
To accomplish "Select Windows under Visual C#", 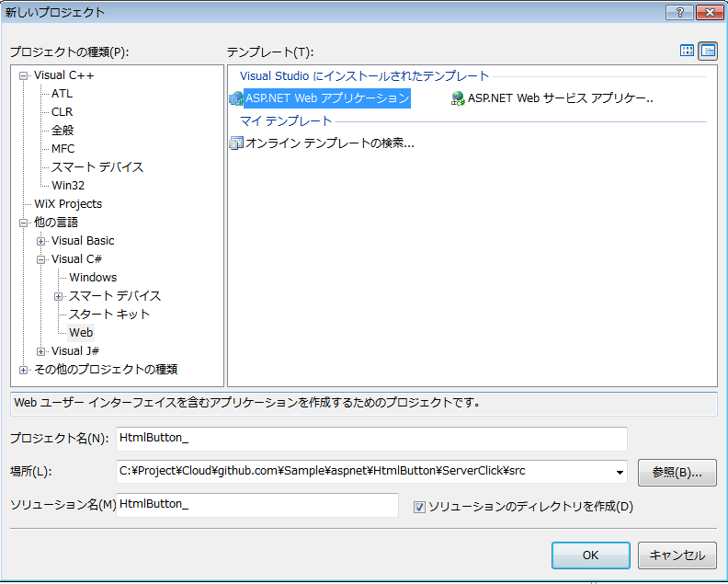I will click(93, 278).
